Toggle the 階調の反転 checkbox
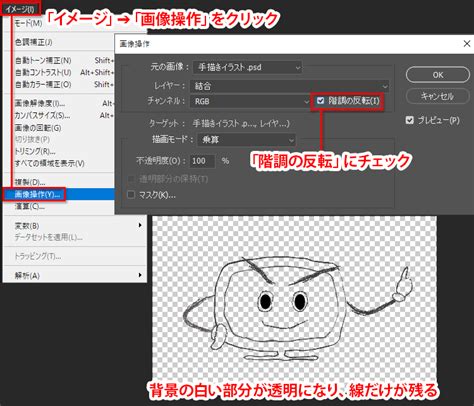474x406 pixels. 320,101
